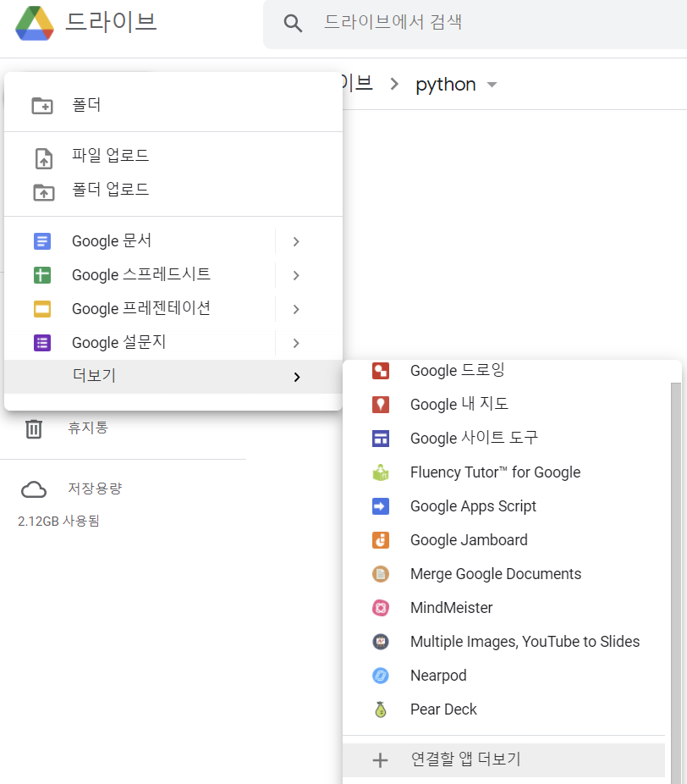Click the Google Drive logo icon
This screenshot has width=687, height=784.
[35, 23]
